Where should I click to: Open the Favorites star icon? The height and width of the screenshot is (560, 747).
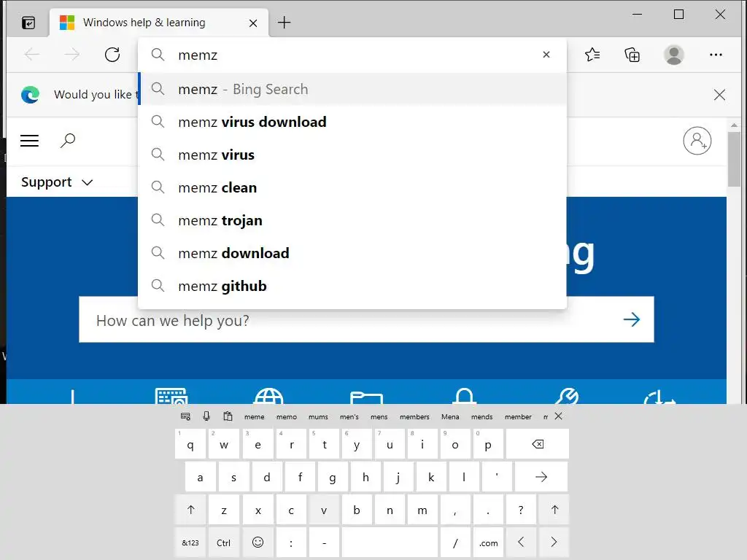pos(592,55)
